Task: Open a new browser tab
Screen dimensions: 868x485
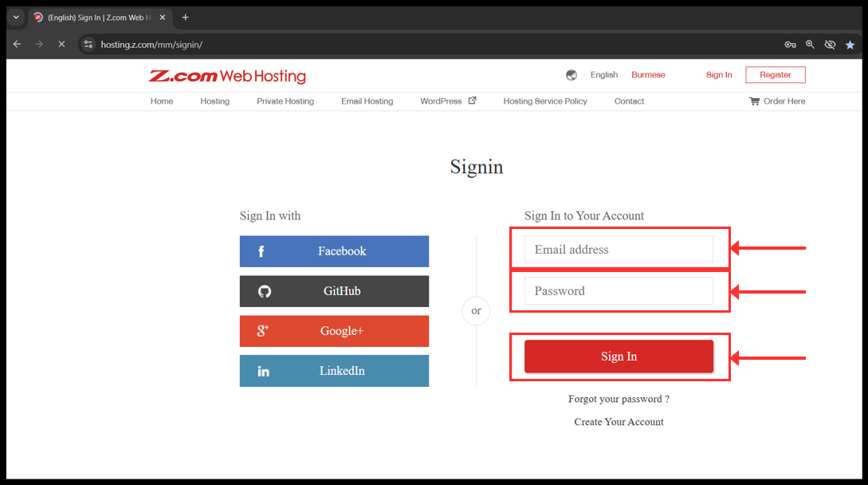Action: tap(186, 18)
